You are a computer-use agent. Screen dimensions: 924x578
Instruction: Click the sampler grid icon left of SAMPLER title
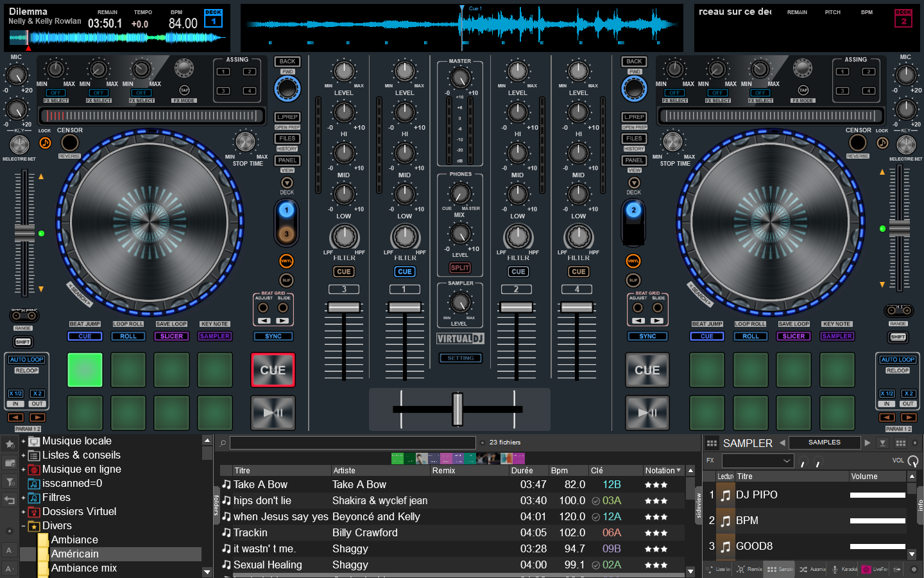712,443
